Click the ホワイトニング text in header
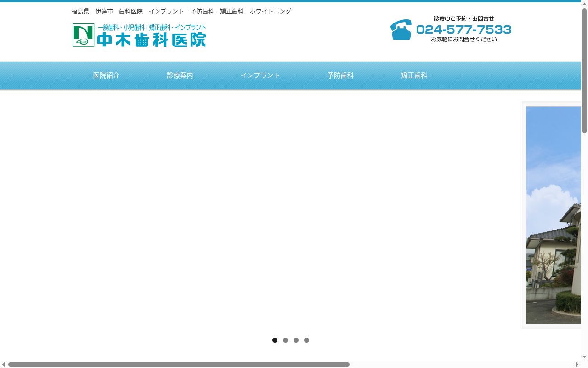Viewport: 588px width, 368px height. [x=271, y=11]
